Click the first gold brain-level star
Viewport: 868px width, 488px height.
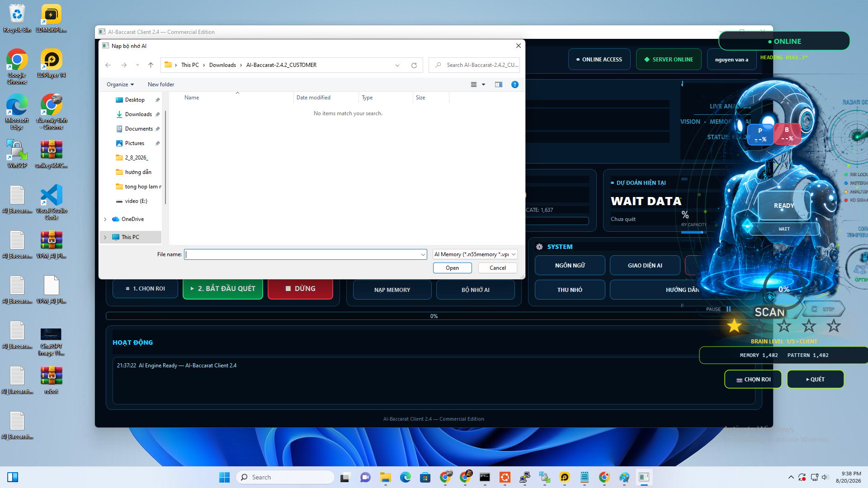[x=734, y=325]
